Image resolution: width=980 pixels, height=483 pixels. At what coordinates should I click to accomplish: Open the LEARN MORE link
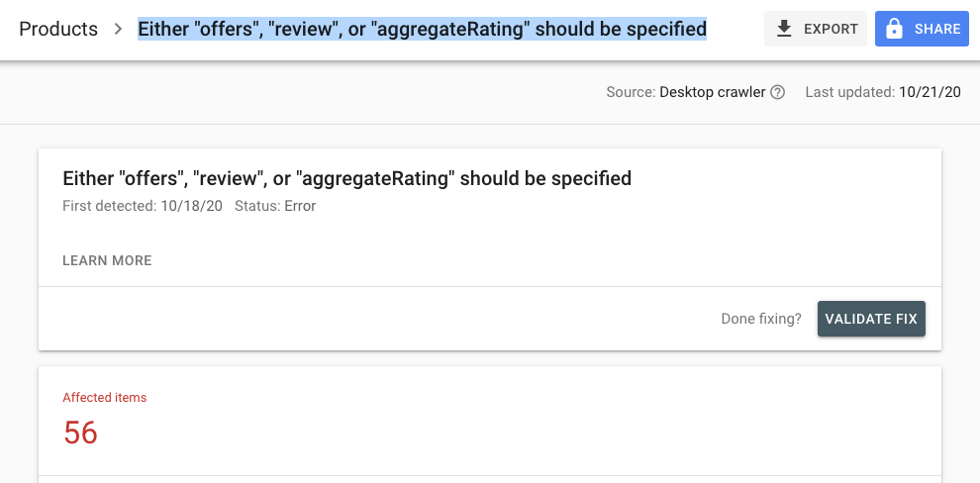pos(107,260)
